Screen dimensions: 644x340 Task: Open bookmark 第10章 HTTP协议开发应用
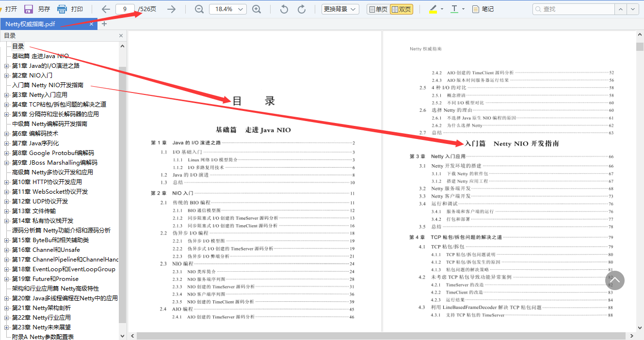click(x=47, y=182)
